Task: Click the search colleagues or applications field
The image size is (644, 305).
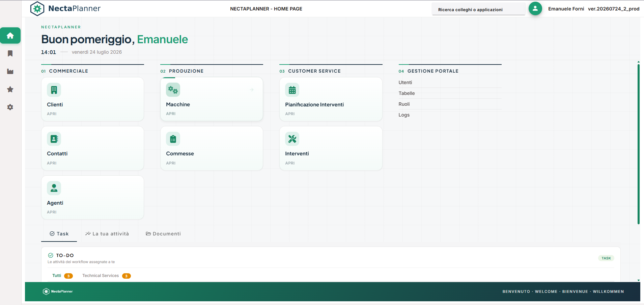Action: (478, 9)
